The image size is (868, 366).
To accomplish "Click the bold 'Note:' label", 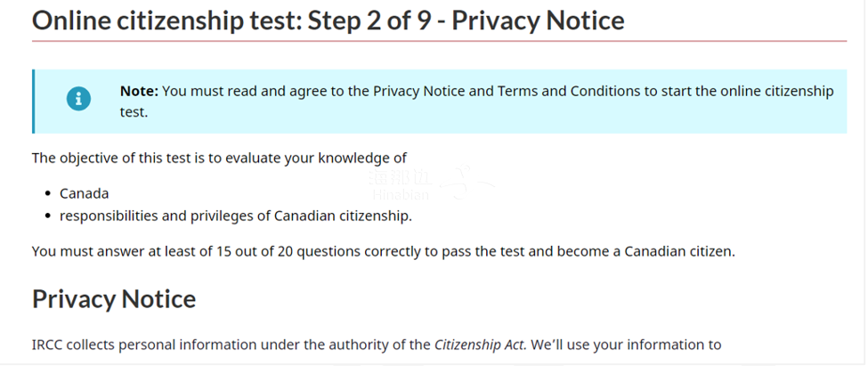I will tap(139, 91).
